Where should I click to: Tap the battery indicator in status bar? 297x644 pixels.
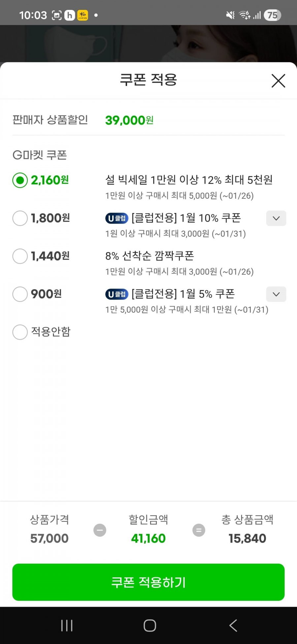pyautogui.click(x=272, y=15)
